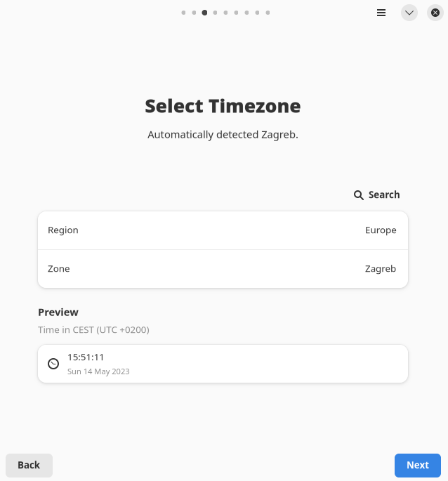Screen dimensions: 448x481
Task: Open the hamburger menu icon
Action: coord(381,13)
